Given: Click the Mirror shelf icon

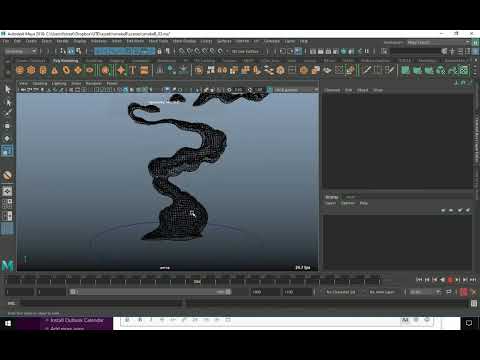Looking at the screenshot, I should pyautogui.click(x=222, y=70).
